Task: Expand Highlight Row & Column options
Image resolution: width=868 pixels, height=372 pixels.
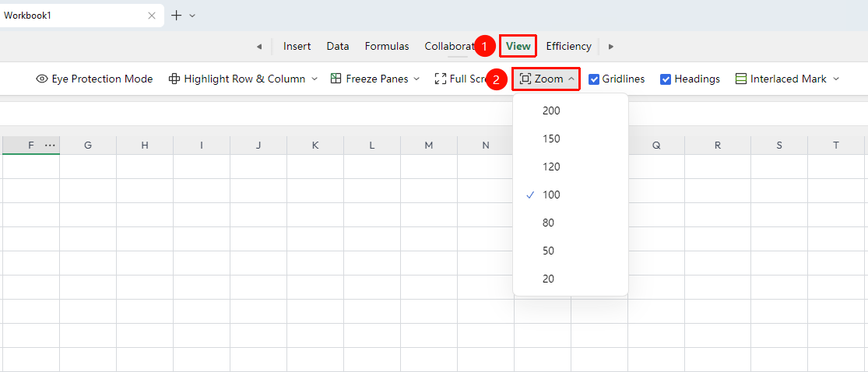Action: pos(315,79)
